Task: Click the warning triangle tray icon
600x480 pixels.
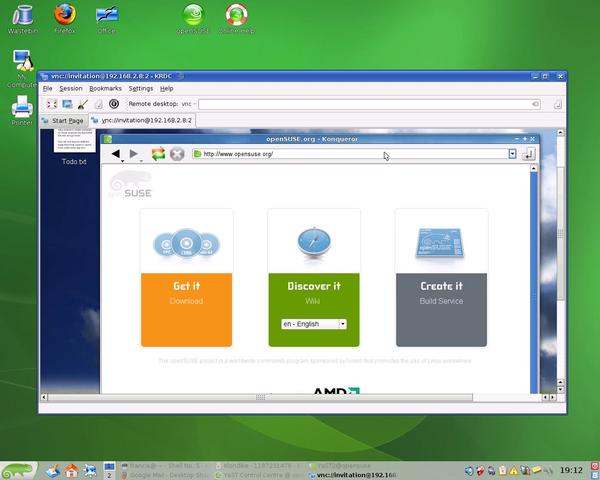Action: (x=514, y=471)
